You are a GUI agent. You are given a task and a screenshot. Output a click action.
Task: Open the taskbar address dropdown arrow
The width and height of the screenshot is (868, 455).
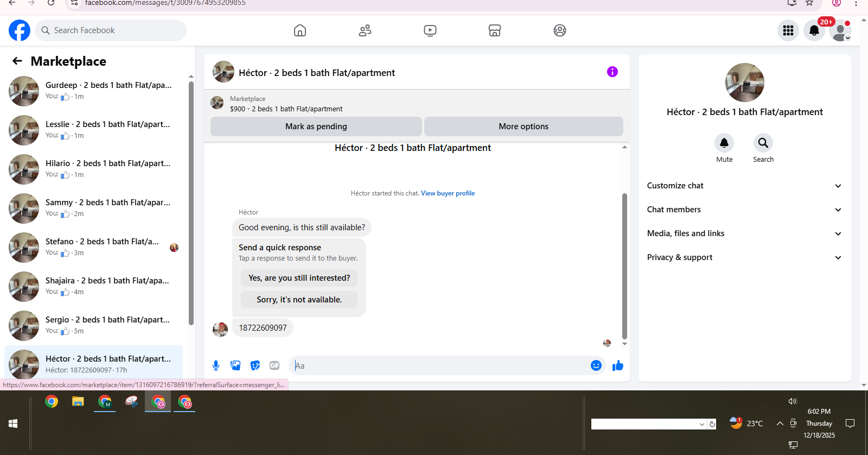702,424
